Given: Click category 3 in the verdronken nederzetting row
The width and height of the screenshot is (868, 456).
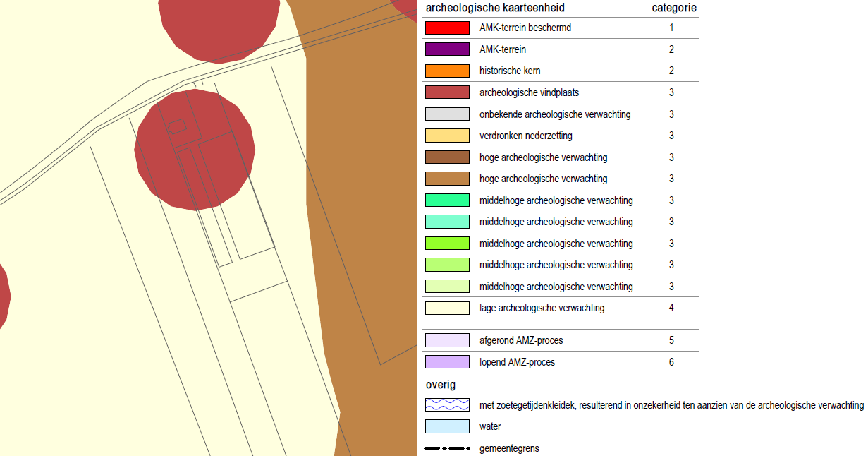Looking at the screenshot, I should click(x=672, y=136).
